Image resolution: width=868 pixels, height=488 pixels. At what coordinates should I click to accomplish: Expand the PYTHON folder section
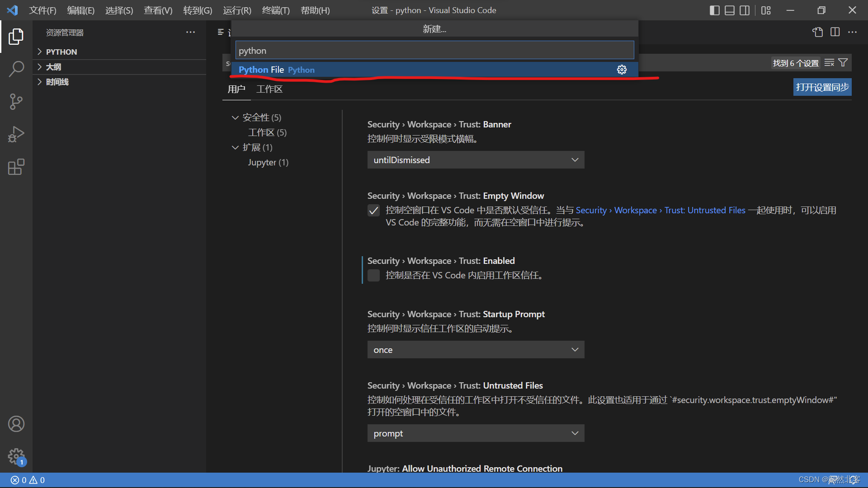click(x=61, y=52)
